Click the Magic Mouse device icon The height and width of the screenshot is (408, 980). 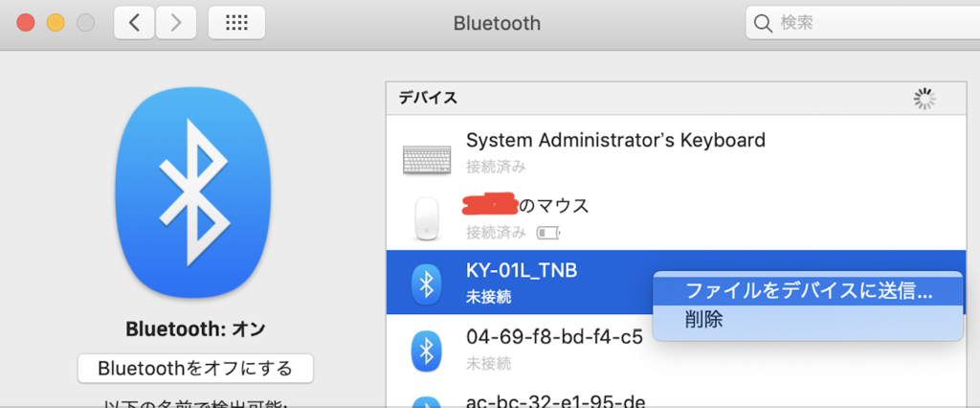pyautogui.click(x=427, y=218)
